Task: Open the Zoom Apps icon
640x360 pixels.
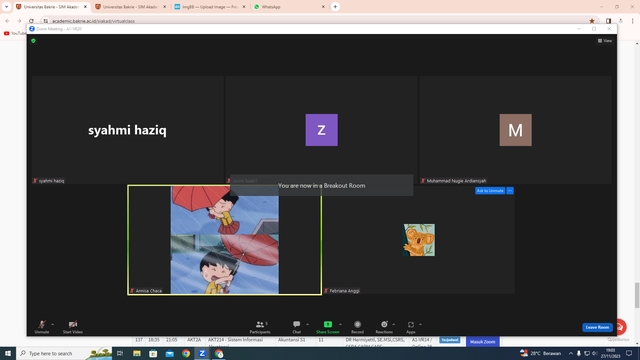Action: point(411,324)
